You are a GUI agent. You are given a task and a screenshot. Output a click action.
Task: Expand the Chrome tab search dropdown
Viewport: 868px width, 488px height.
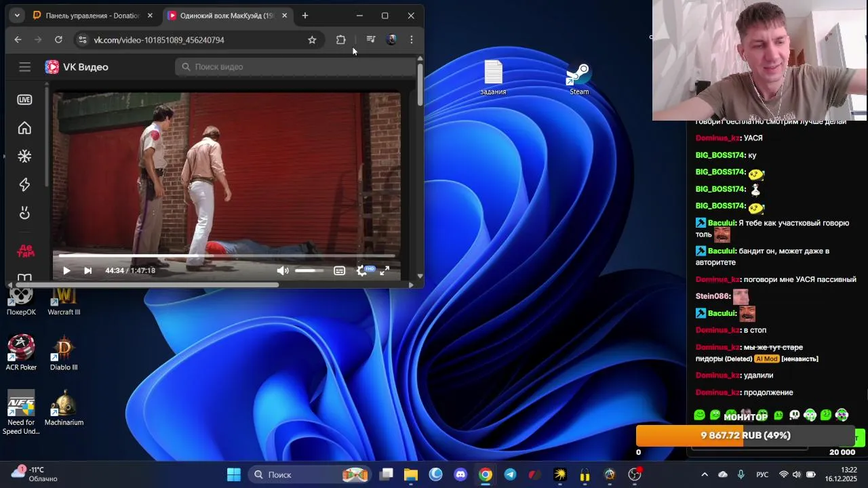(17, 16)
